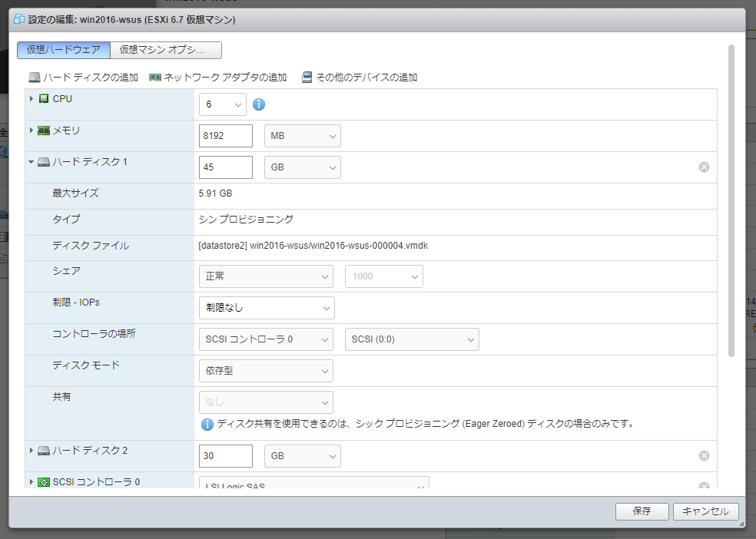This screenshot has width=756, height=539.
Task: Click the 最大サイズ label
Action: [x=76, y=193]
